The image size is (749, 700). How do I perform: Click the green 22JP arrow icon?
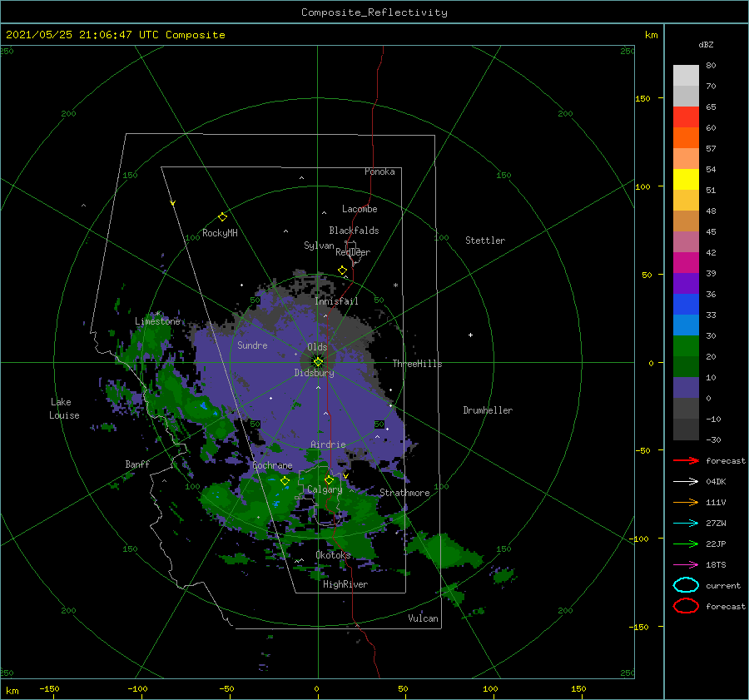(x=686, y=544)
